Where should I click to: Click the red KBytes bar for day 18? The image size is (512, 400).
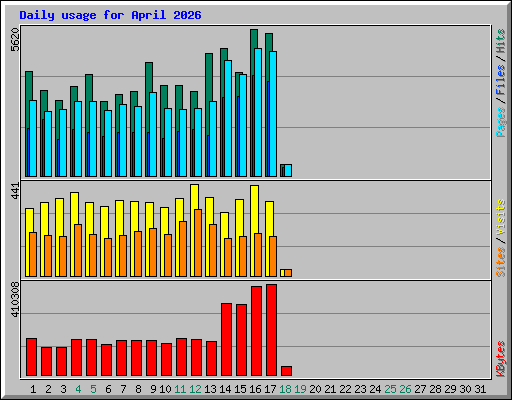tap(286, 371)
